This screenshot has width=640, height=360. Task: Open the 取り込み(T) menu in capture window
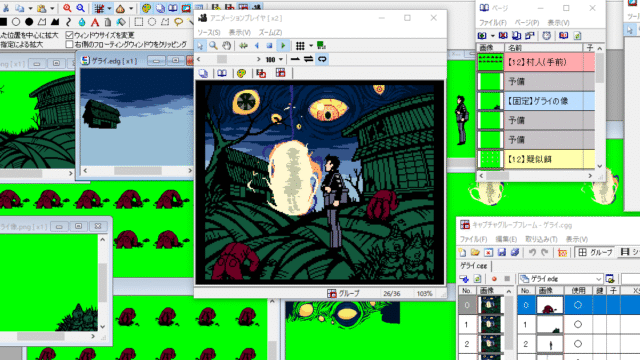pyautogui.click(x=541, y=239)
